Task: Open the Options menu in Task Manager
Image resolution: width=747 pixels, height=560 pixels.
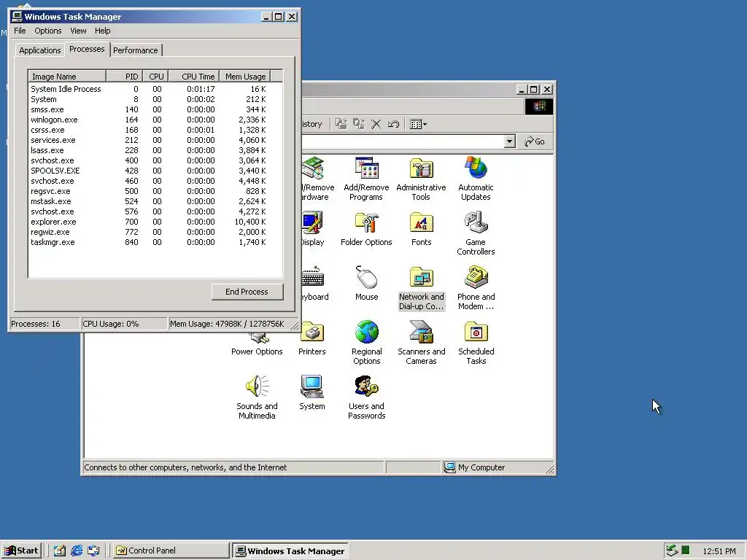Action: tap(47, 31)
